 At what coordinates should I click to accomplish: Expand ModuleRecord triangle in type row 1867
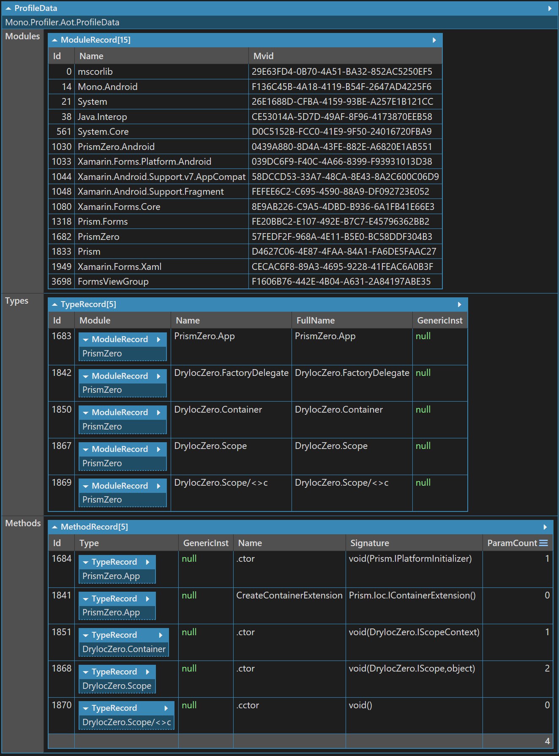[86, 449]
